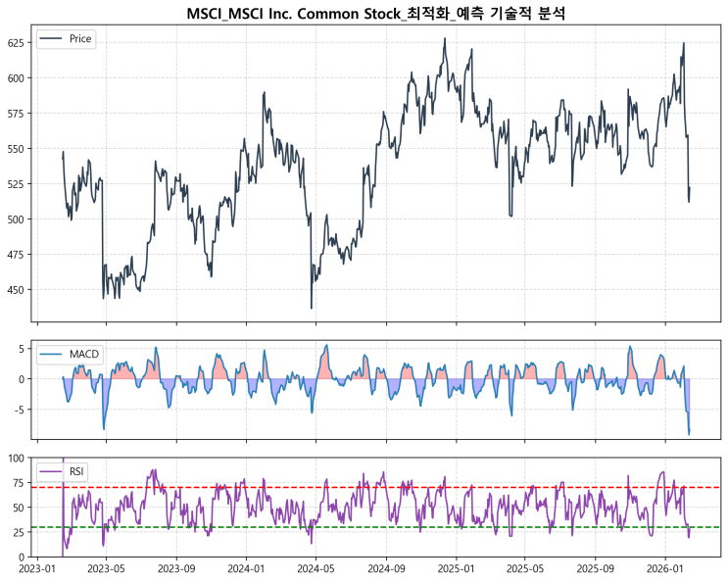Viewport: 728px width, 582px height.
Task: Click the RSI axis label 100
Action: 16,459
